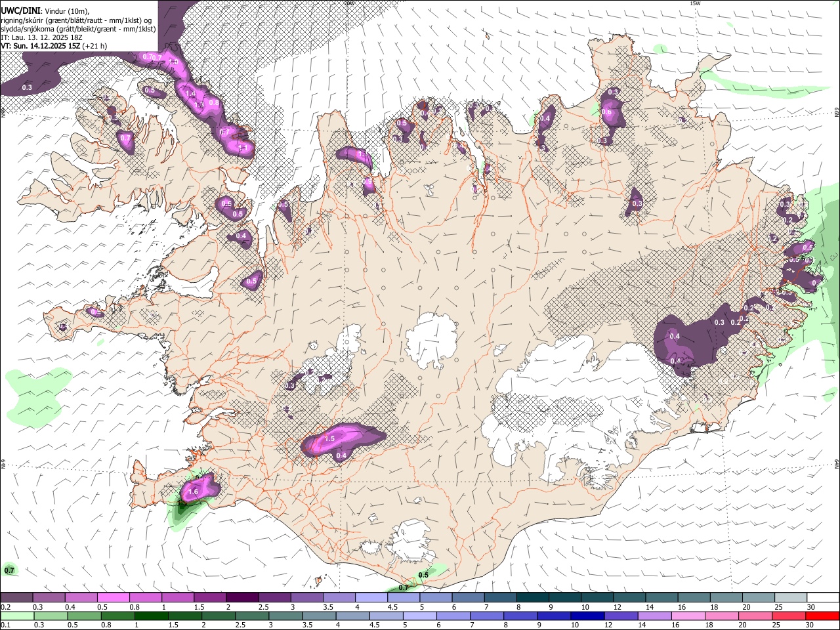Viewport: 840px width, 630px height.
Task: Click the white Hofsjökull glacier in central Iceland
Action: click(x=430, y=340)
